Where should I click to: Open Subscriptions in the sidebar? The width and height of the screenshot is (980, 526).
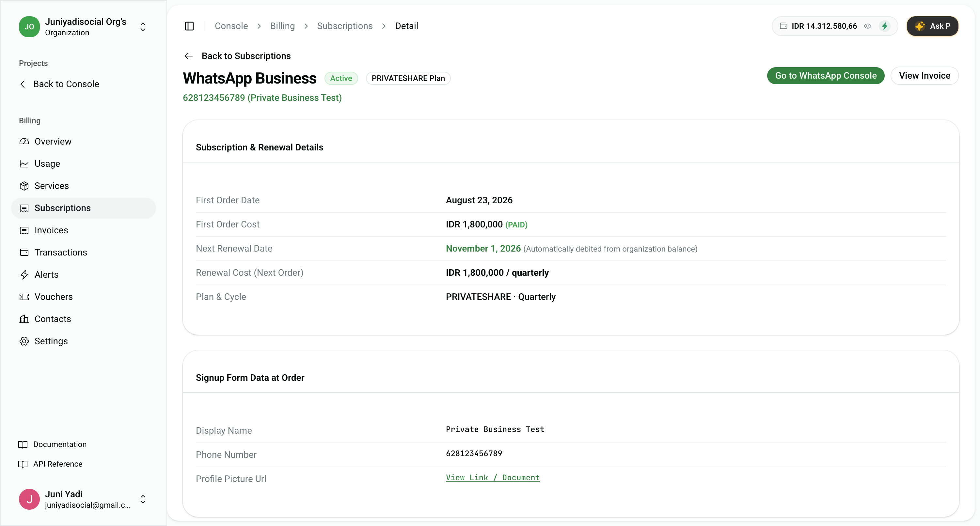83,208
